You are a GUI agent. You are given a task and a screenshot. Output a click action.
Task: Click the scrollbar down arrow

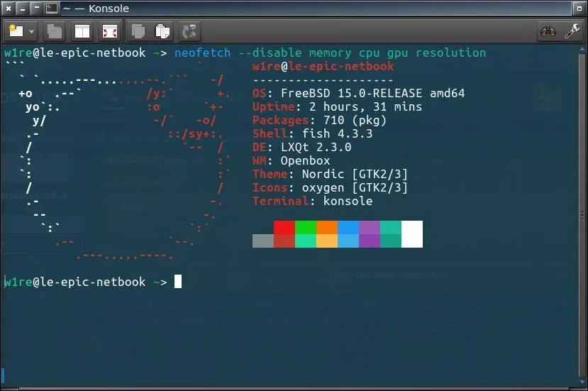582,382
